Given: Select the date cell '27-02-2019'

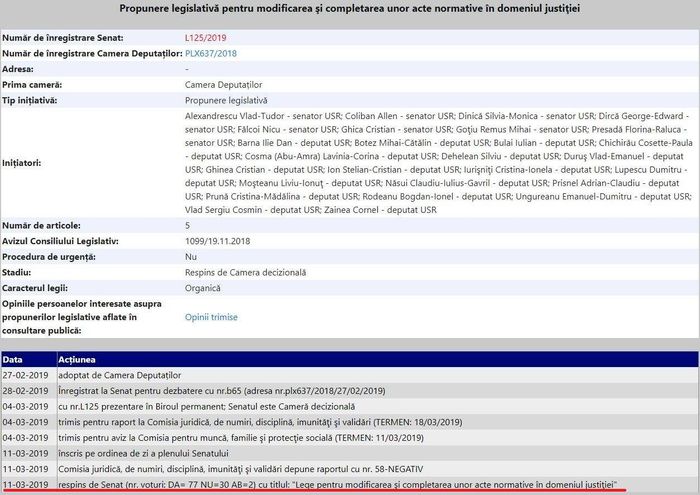Looking at the screenshot, I should (25, 375).
